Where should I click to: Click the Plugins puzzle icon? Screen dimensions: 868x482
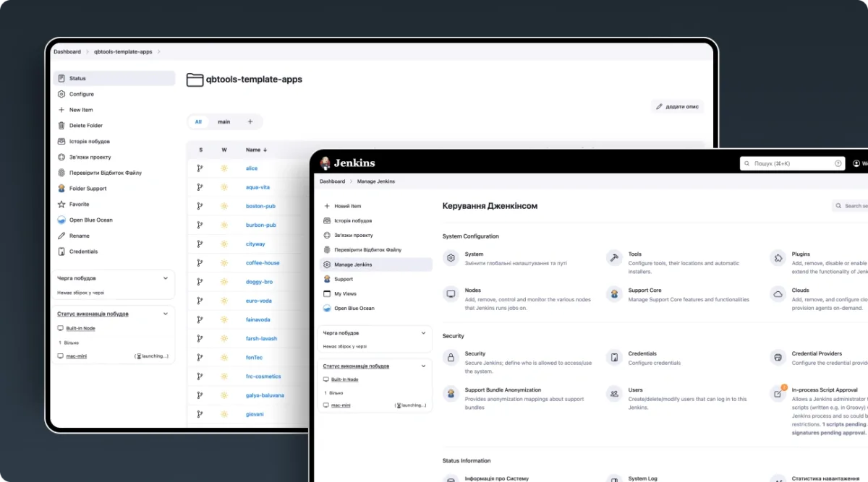tap(778, 257)
